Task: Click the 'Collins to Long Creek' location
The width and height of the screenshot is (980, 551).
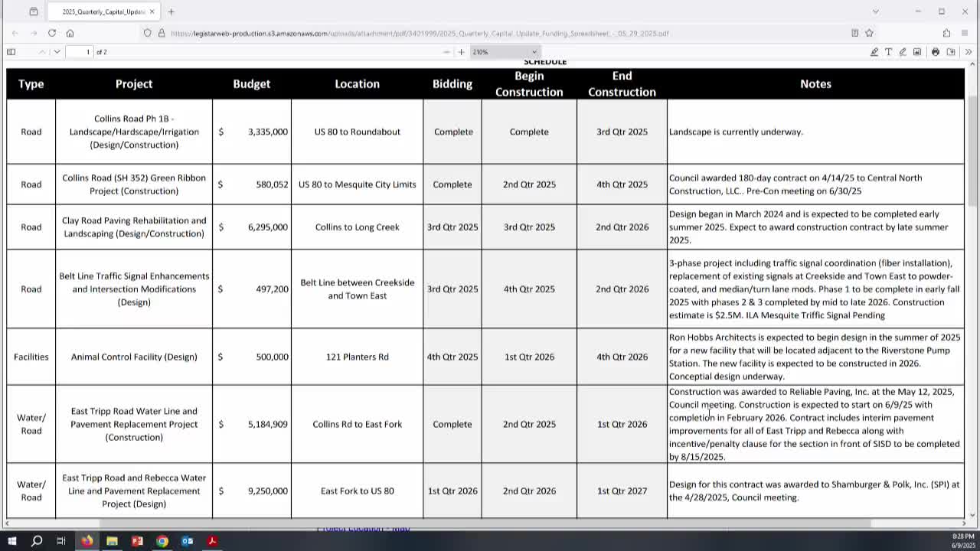Action: tap(358, 227)
